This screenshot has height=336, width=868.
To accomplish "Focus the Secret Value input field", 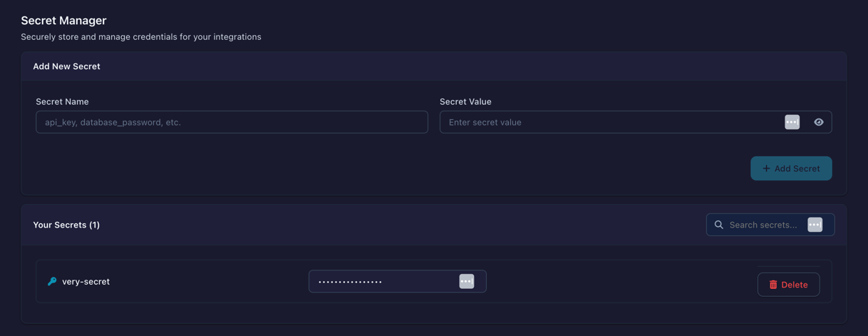I will click(609, 122).
